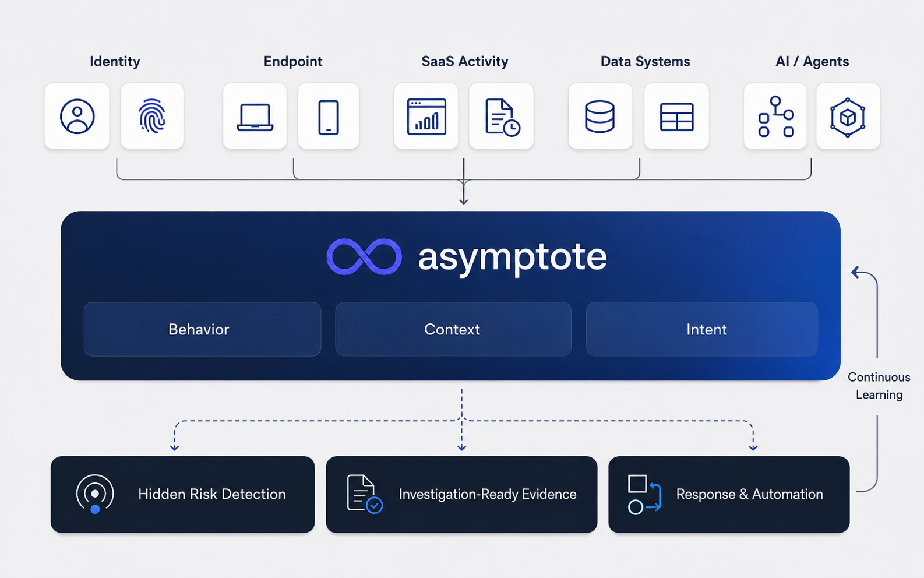Select the Behavior block
The width and height of the screenshot is (924, 578).
[x=202, y=329]
